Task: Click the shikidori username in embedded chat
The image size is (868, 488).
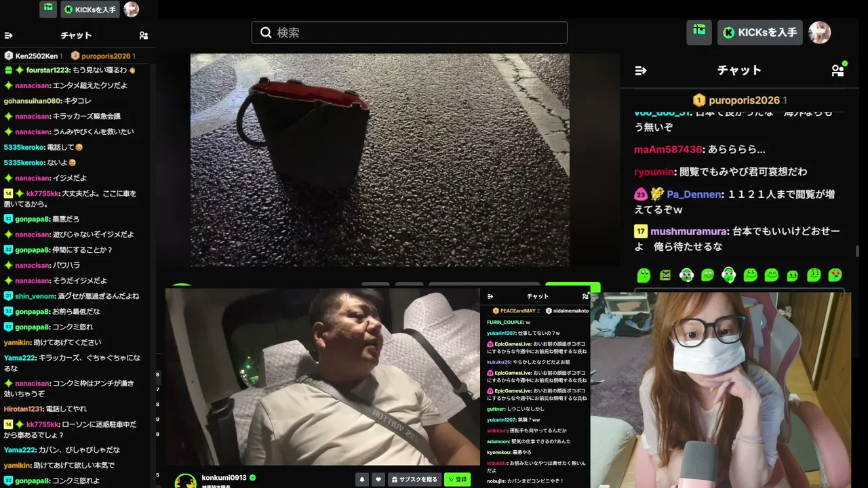Action: pos(498,430)
